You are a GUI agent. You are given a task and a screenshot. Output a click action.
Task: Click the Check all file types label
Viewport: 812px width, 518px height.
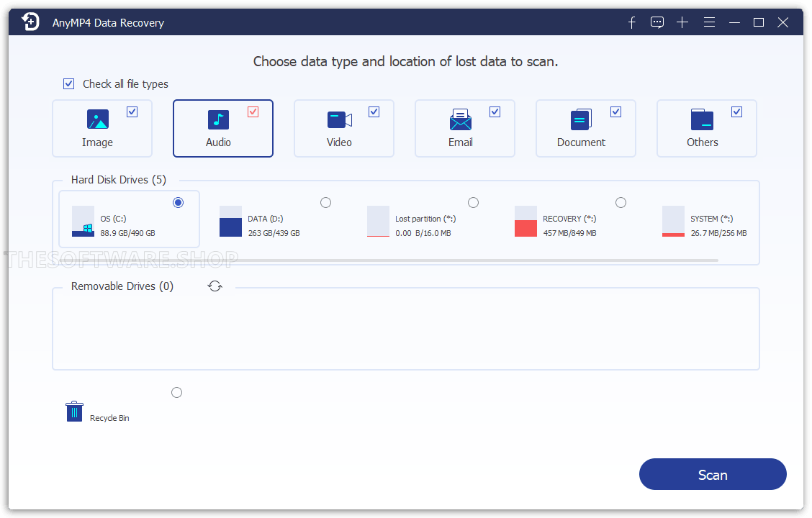click(125, 84)
